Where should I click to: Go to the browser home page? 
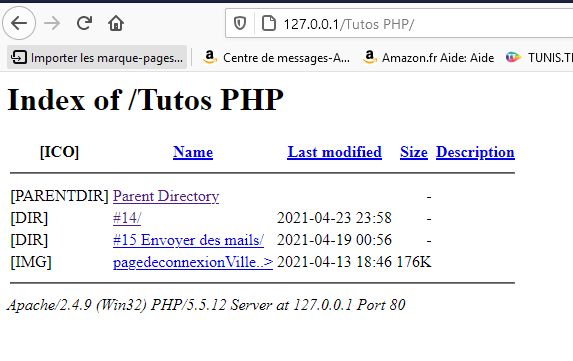[x=116, y=23]
